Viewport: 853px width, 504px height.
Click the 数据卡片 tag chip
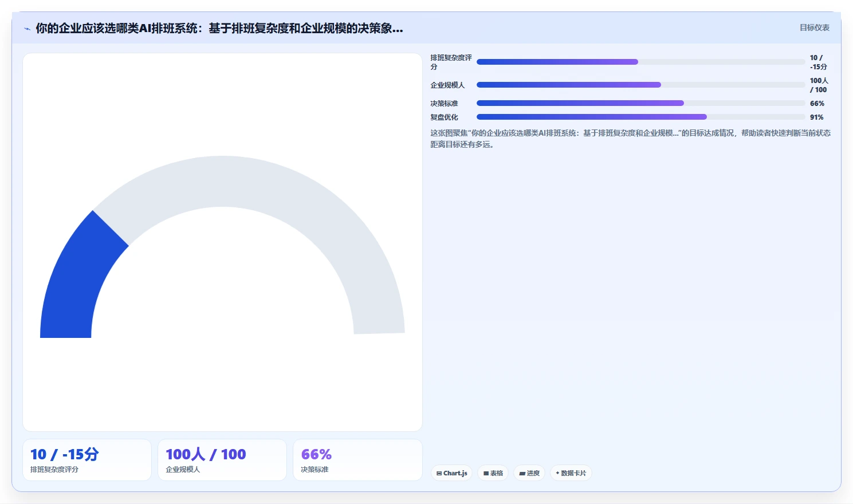(571, 473)
